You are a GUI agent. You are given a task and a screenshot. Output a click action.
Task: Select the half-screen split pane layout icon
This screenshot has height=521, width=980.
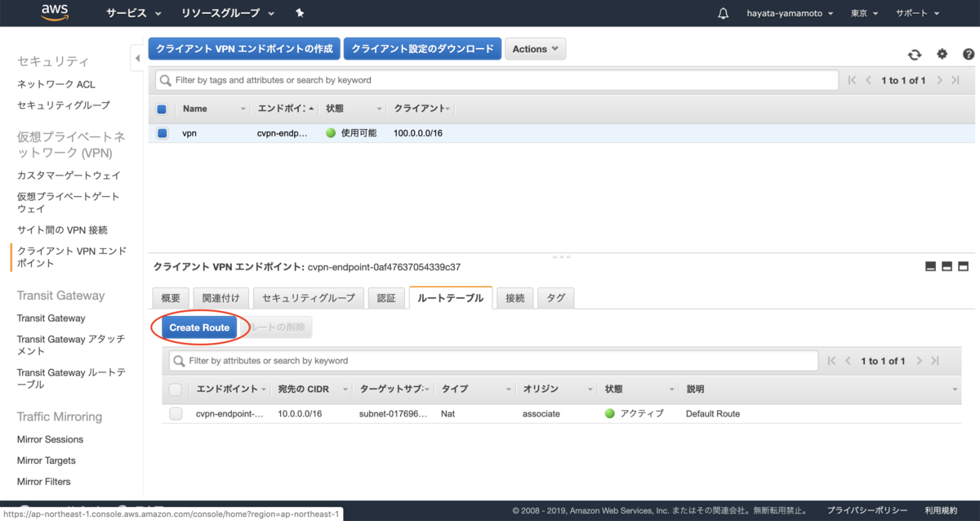click(947, 266)
